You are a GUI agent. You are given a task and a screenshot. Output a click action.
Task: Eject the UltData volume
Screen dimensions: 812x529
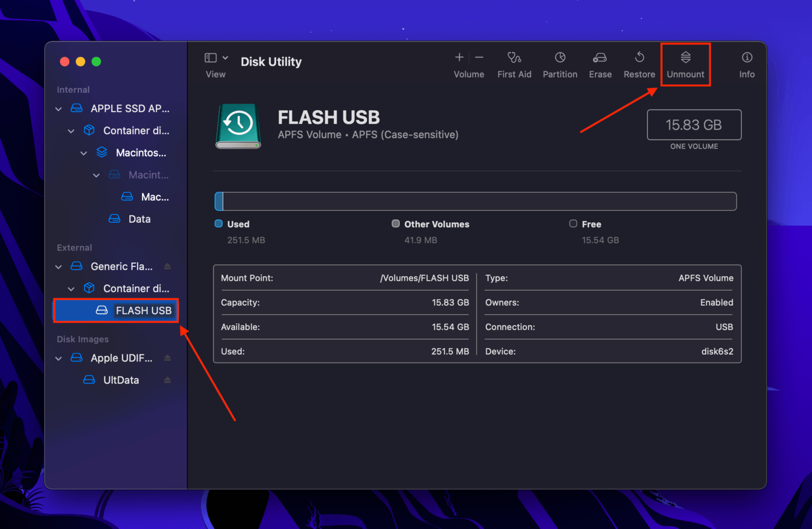coord(168,380)
